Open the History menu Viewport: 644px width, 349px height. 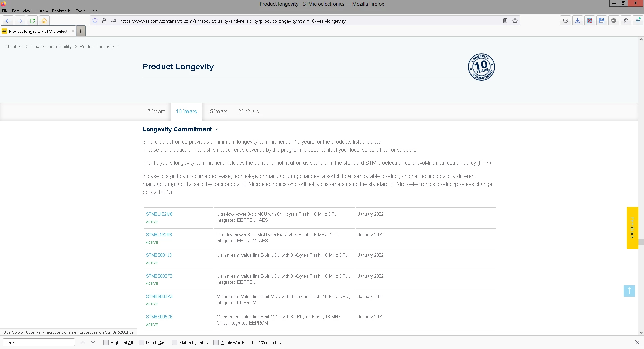pyautogui.click(x=42, y=11)
